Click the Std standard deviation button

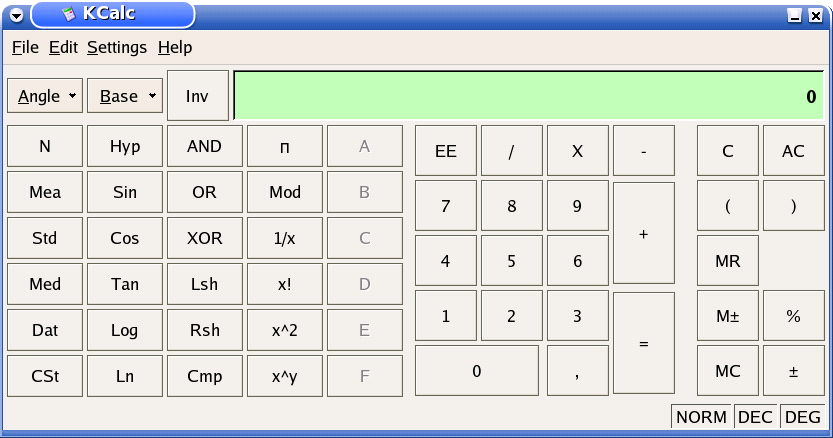pos(45,238)
